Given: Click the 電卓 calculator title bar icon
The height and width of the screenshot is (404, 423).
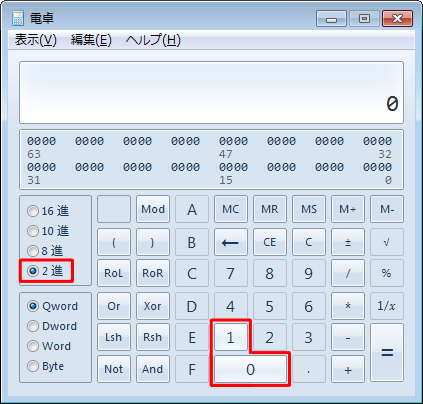Looking at the screenshot, I should coord(18,18).
